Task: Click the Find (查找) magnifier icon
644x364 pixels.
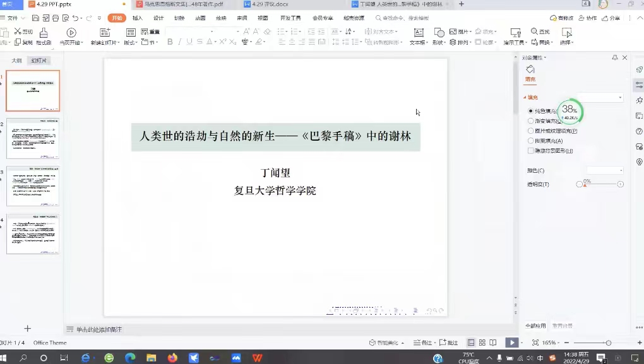Action: 536,32
